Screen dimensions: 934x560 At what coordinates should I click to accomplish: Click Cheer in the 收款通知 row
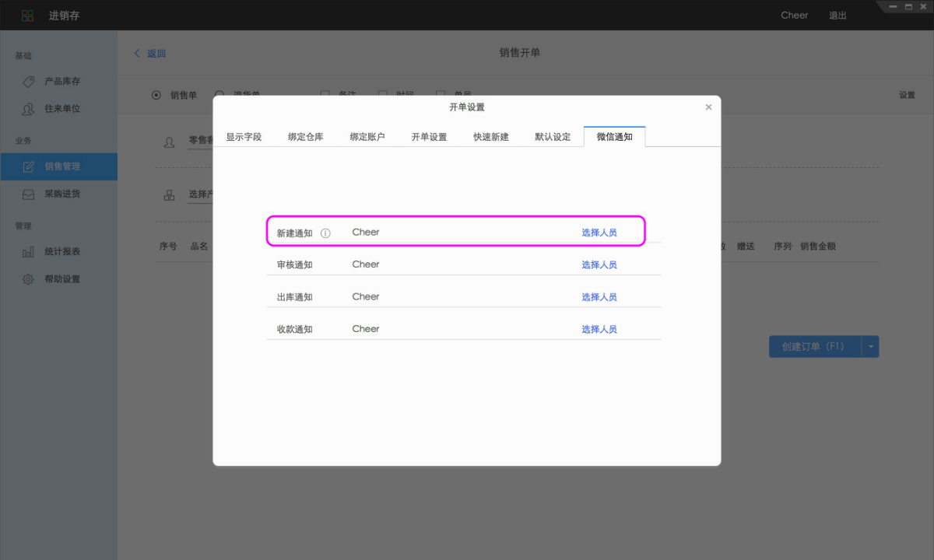366,329
